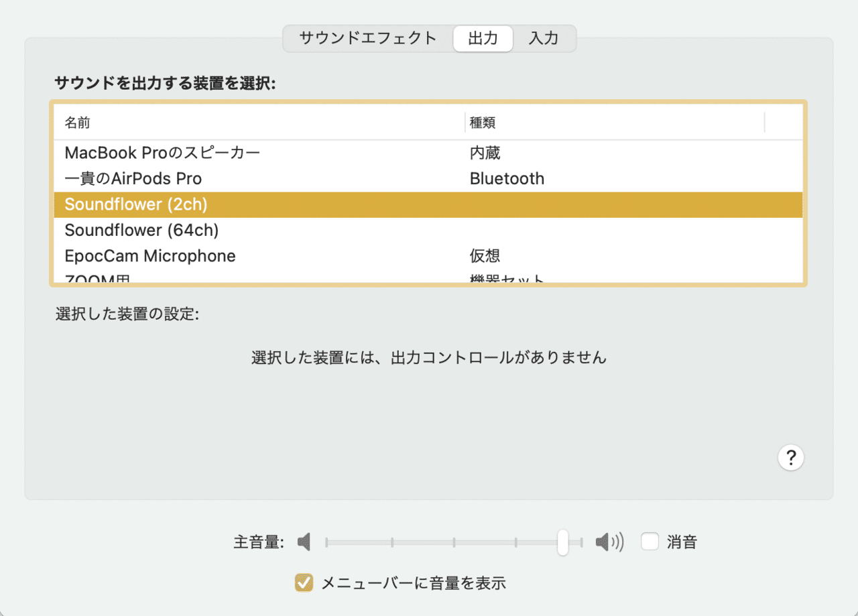Click the 主音量 slider handle
Viewport: 858px width, 616px height.
pyautogui.click(x=562, y=542)
